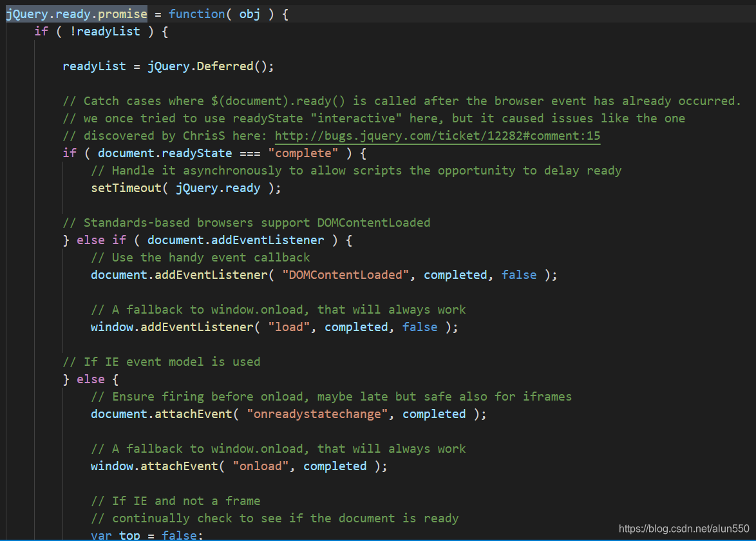
Task: Click "readyList = jQuery.Deferred();" line
Action: [x=168, y=66]
